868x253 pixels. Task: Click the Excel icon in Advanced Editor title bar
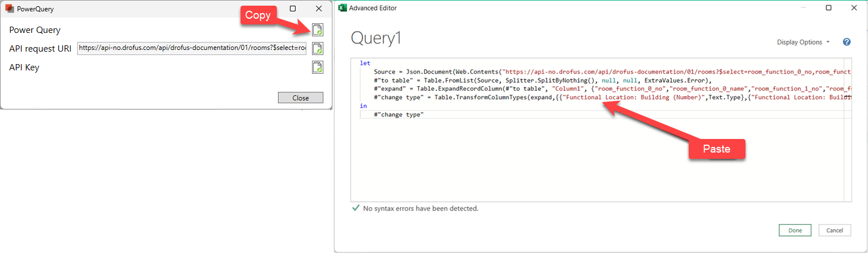pyautogui.click(x=342, y=8)
